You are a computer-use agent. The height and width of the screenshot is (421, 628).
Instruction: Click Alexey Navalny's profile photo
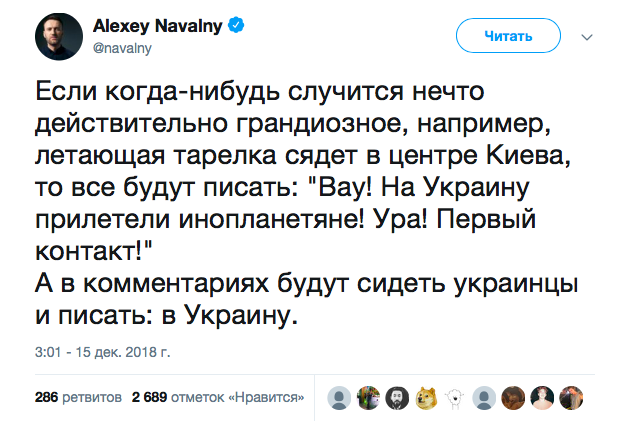click(x=59, y=37)
